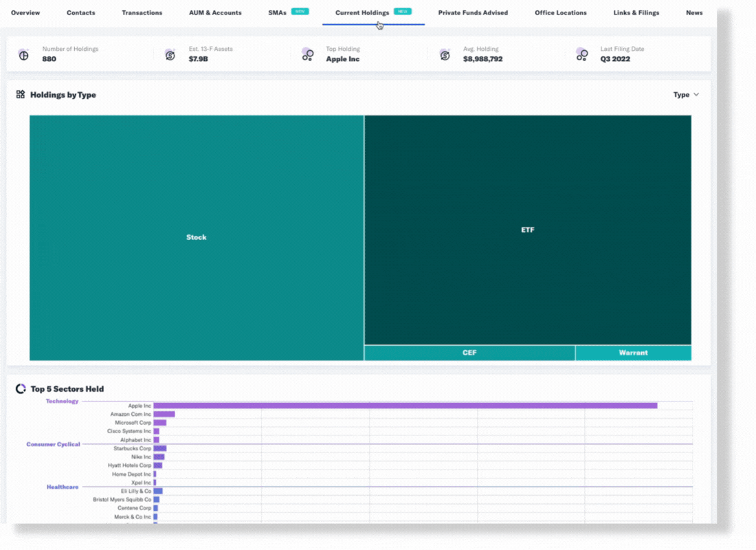Select the Current Holdings tab
The height and width of the screenshot is (550, 756).
click(362, 13)
